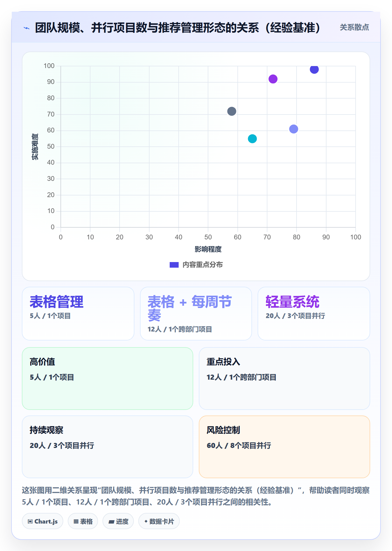
Task: Click the grid icon in the 表格 chip
Action: point(76,522)
